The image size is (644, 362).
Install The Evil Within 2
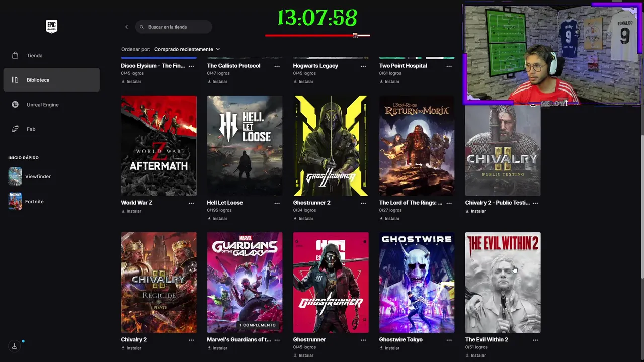[475, 355]
